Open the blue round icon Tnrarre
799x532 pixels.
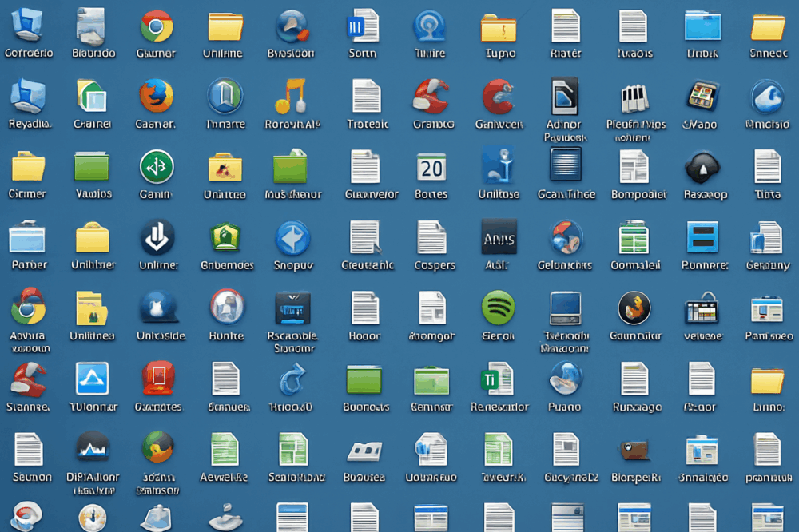click(x=225, y=96)
